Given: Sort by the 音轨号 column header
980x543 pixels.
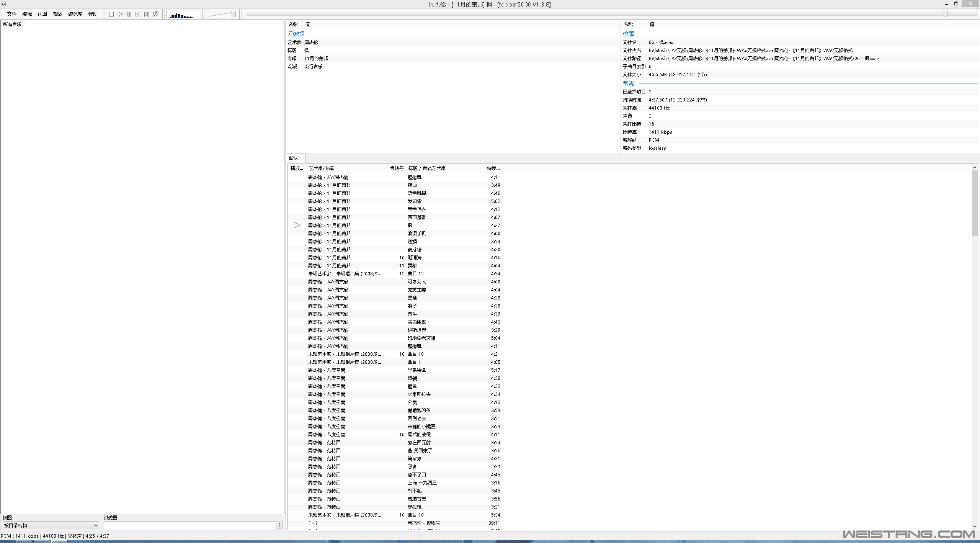Looking at the screenshot, I should [x=395, y=168].
